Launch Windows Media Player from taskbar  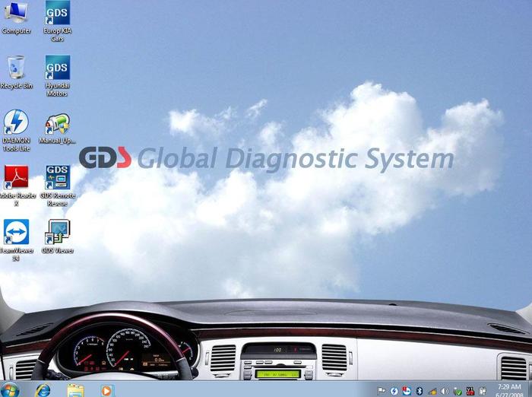pos(106,390)
